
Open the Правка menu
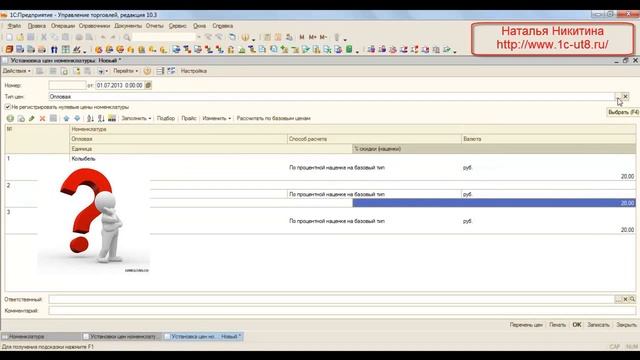pyautogui.click(x=37, y=26)
